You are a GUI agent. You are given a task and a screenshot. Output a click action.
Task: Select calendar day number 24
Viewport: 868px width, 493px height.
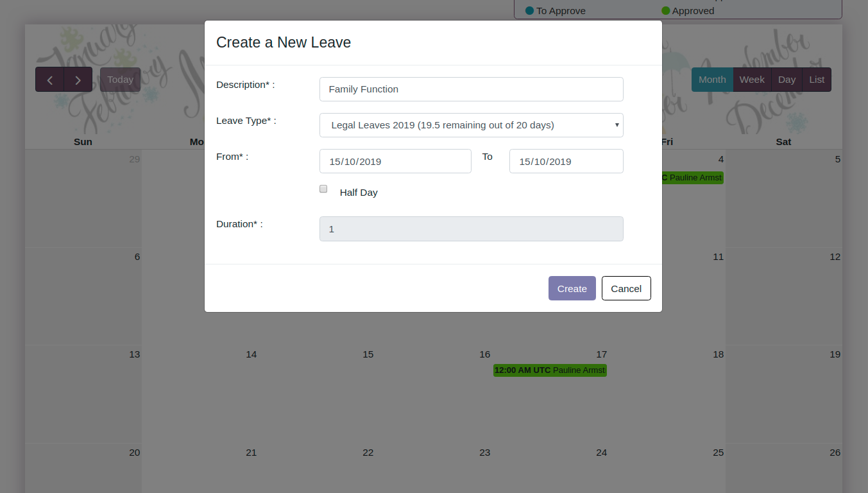(601, 453)
